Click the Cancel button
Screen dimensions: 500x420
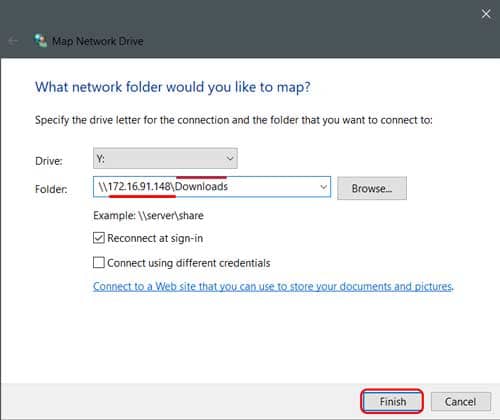pos(461,402)
